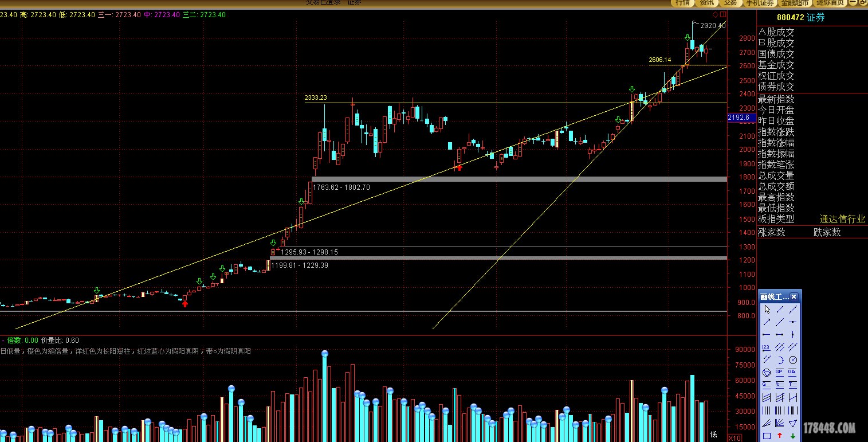Image resolution: width=868 pixels, height=442 pixels.
Task: Select the circle drawing tool
Action: pyautogui.click(x=793, y=360)
